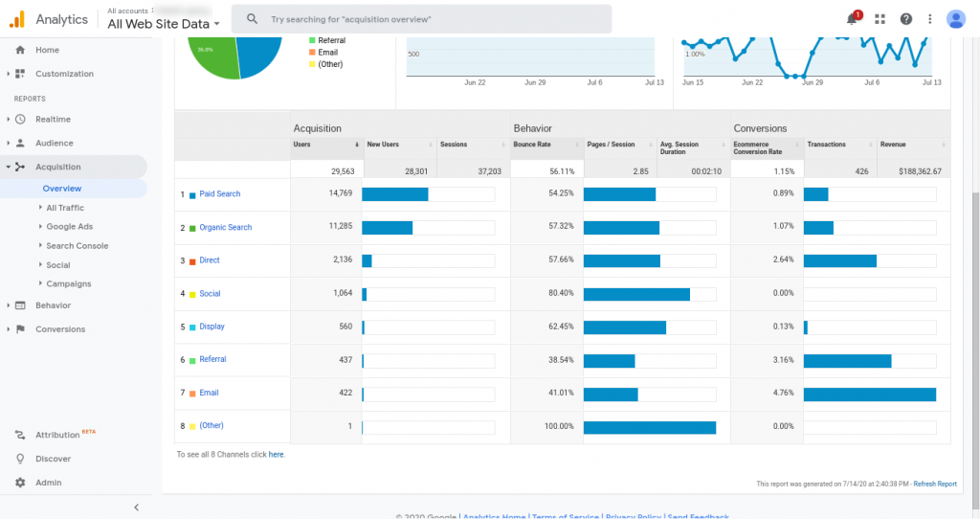Viewport: 980px width, 519px height.
Task: Click the Customization dashboard icon
Action: [21, 74]
